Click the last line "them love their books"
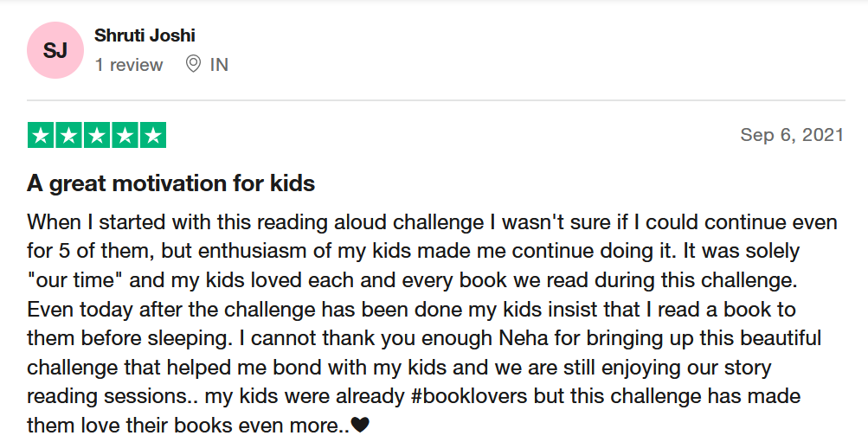The image size is (868, 442). [198, 425]
